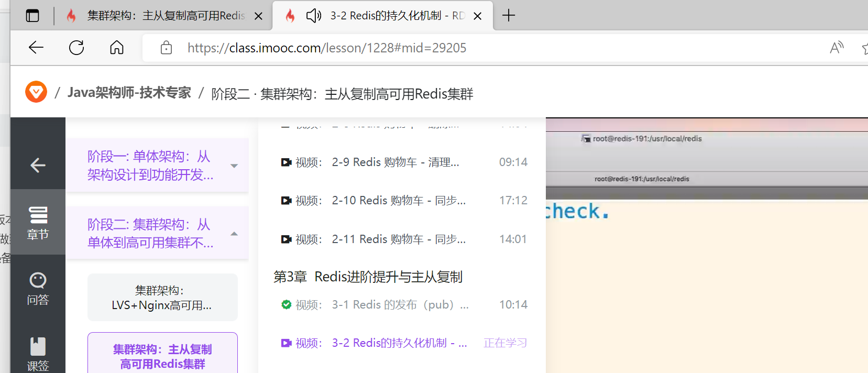This screenshot has height=373, width=868.
Task: Open the Java架构师-技术专家 breadcrumb link
Action: pos(129,93)
